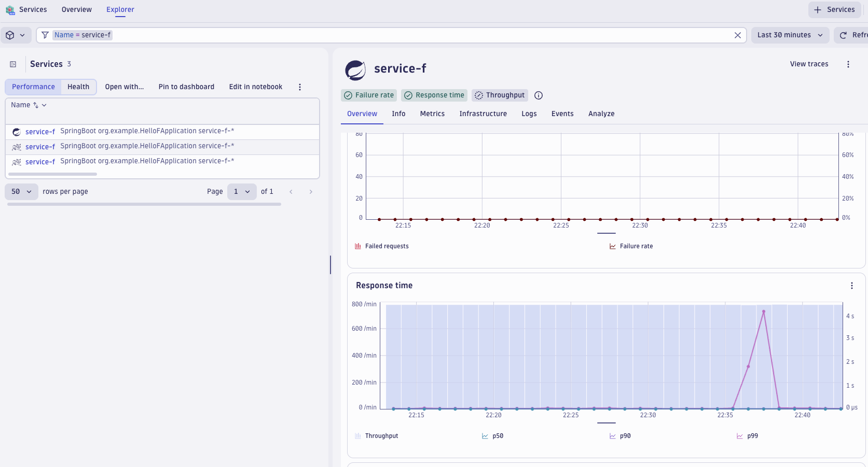Open the service-f three-dot options menu
This screenshot has width=868, height=467.
848,64
